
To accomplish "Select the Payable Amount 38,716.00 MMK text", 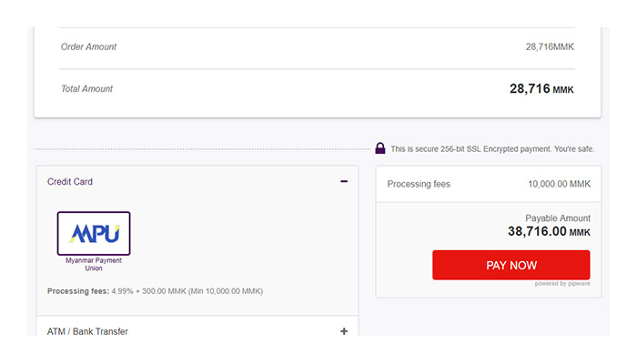I will coord(549,231).
